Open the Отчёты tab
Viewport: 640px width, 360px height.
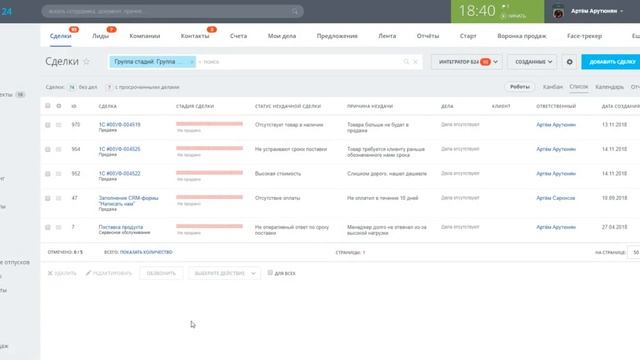click(428, 36)
